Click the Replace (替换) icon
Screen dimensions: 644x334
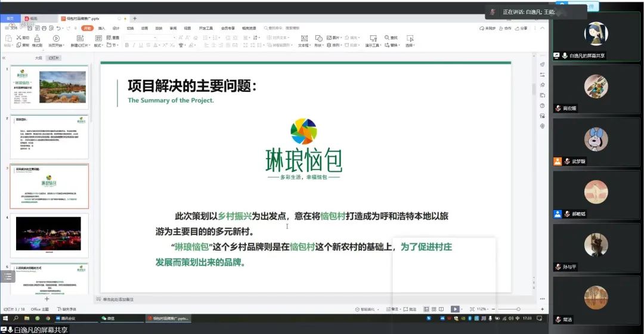pos(387,45)
